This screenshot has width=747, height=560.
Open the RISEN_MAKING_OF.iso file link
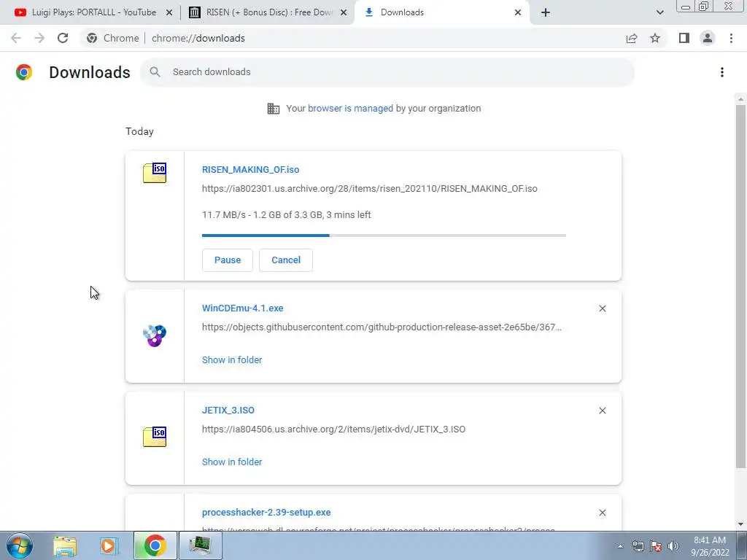(251, 169)
